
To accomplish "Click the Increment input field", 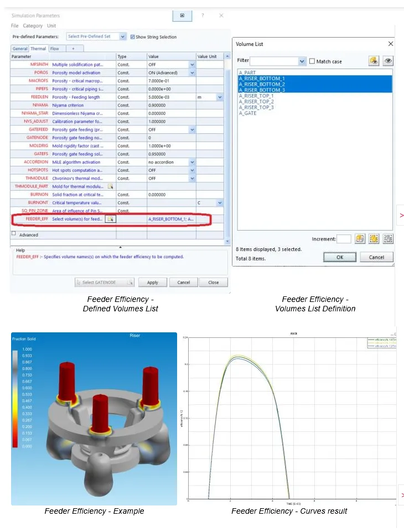I will tap(344, 239).
